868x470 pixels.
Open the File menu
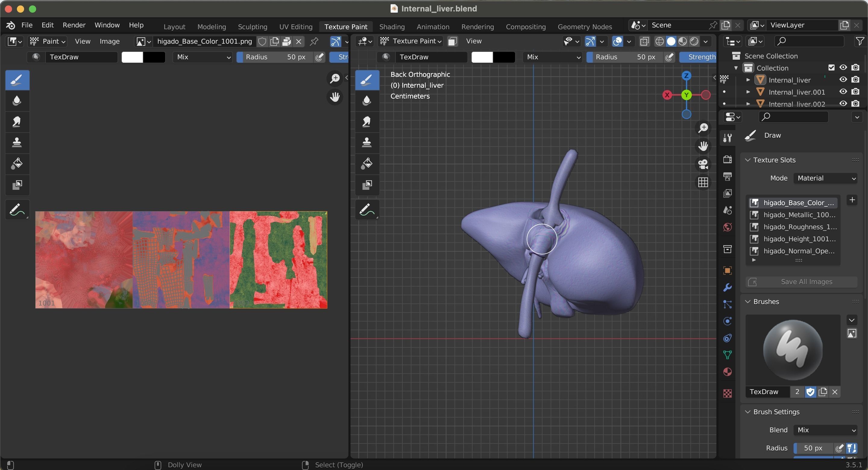pos(27,25)
